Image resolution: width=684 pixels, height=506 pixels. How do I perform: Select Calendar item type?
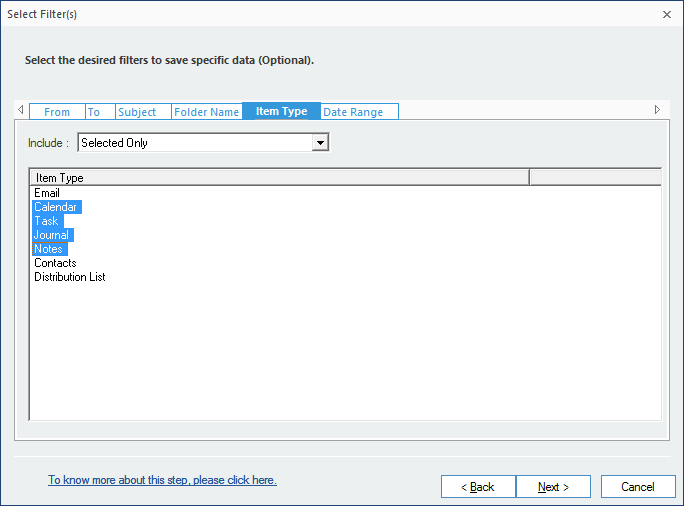[56, 207]
